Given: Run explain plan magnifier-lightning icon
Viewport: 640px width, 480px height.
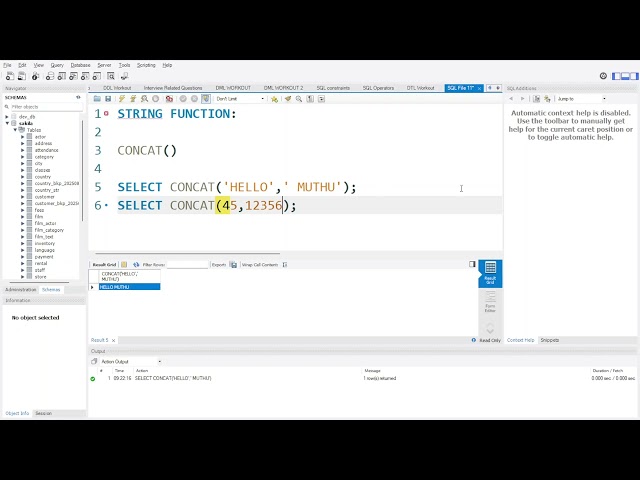Looking at the screenshot, I should [x=144, y=99].
